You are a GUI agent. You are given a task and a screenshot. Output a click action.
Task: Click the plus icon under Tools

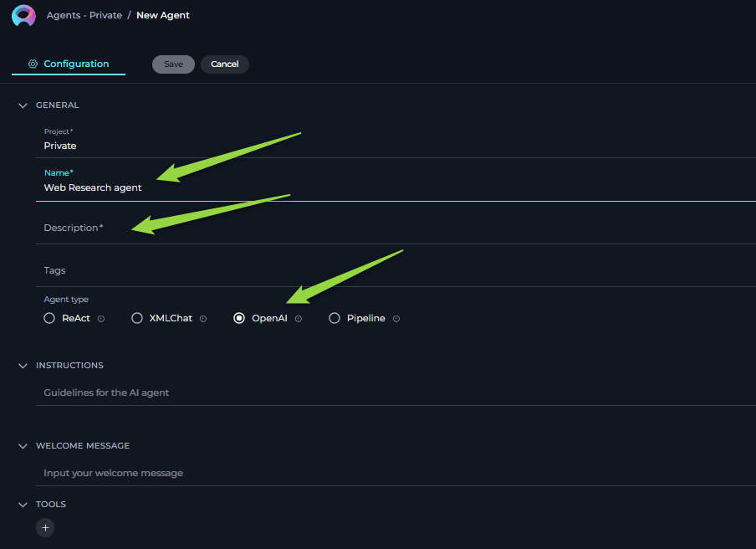pyautogui.click(x=45, y=527)
